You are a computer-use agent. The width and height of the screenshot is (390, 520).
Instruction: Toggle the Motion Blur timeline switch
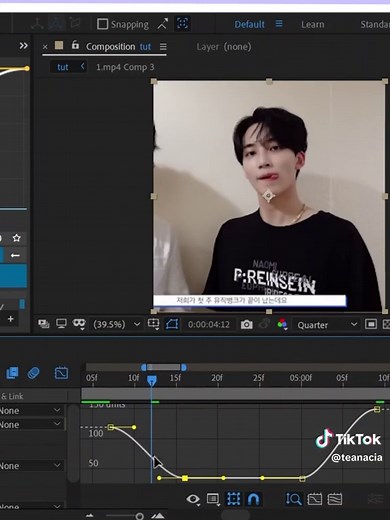coord(33,373)
